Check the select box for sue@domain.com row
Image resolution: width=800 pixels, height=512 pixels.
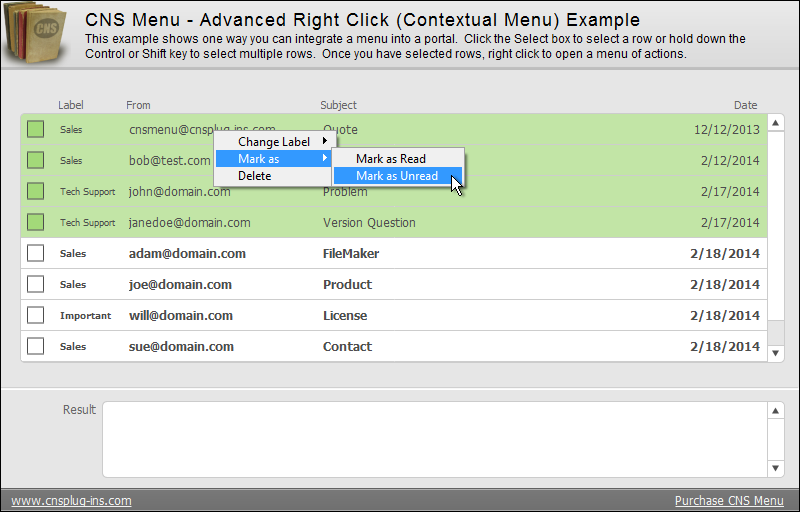[x=36, y=346]
